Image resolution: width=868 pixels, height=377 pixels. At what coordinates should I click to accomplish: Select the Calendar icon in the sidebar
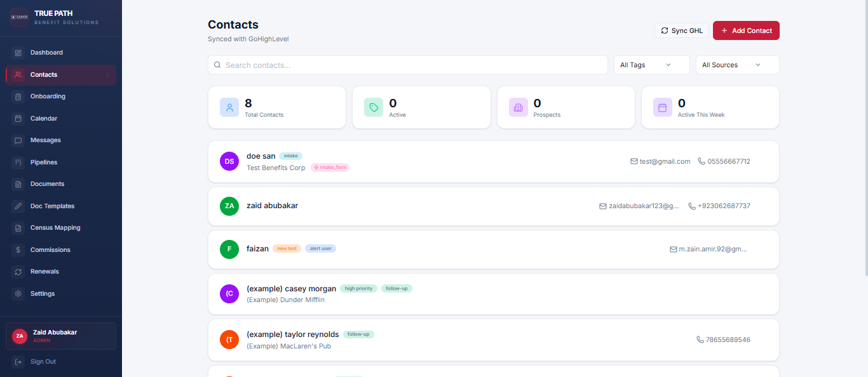tap(20, 118)
